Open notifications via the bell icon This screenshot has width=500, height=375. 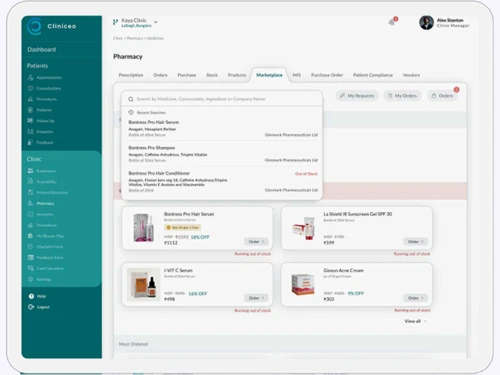392,22
